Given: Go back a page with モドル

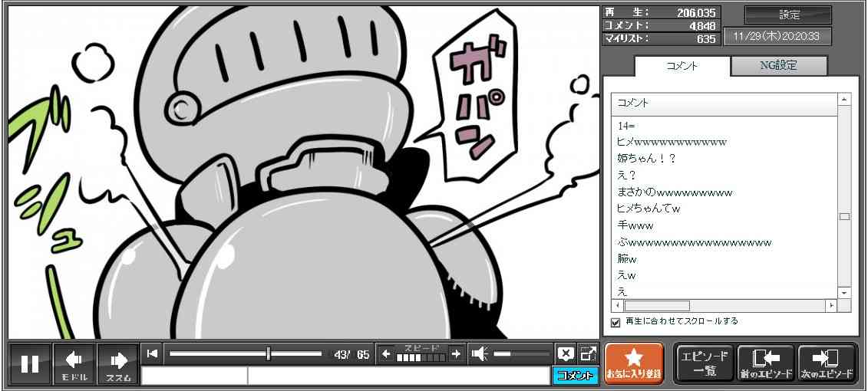Looking at the screenshot, I should [74, 363].
